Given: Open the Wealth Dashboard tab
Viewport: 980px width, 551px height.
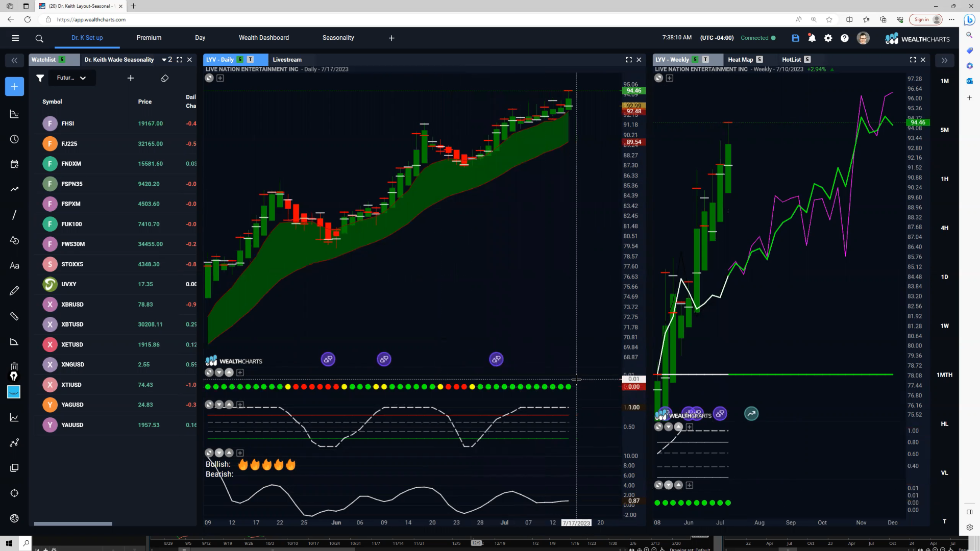Looking at the screenshot, I should 264,38.
